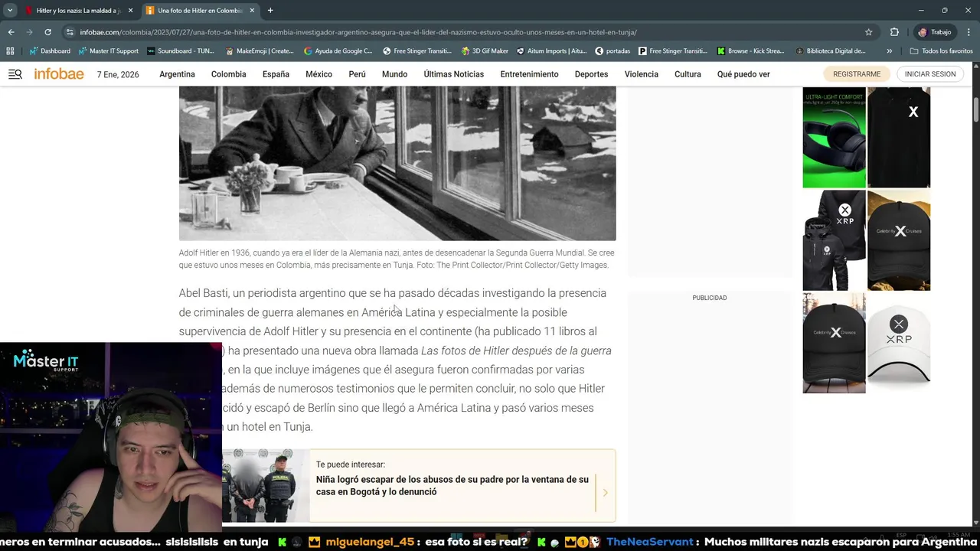Open Browse - Kick Stream bookmark
Screen dimensions: 980x551
point(750,51)
